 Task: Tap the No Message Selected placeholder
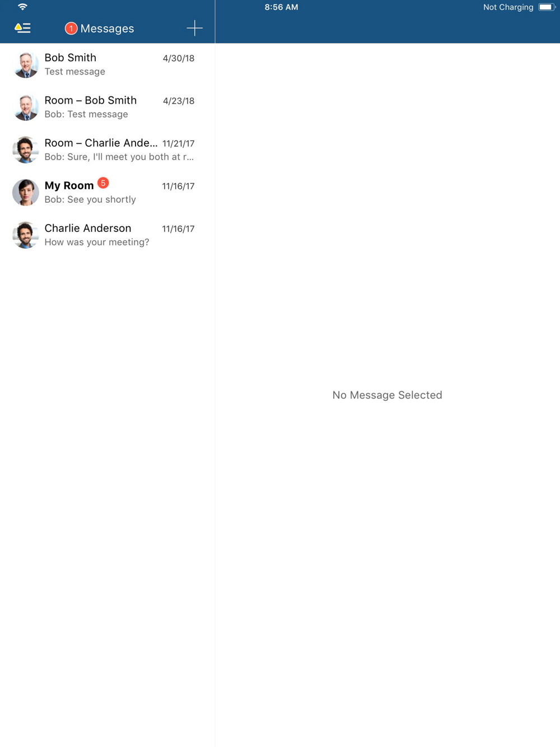tap(387, 395)
